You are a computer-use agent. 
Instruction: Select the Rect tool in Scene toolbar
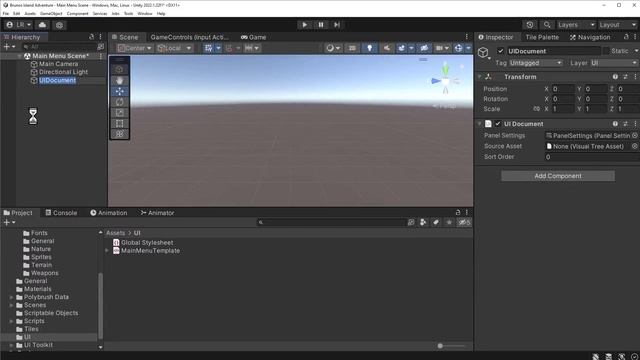click(120, 123)
